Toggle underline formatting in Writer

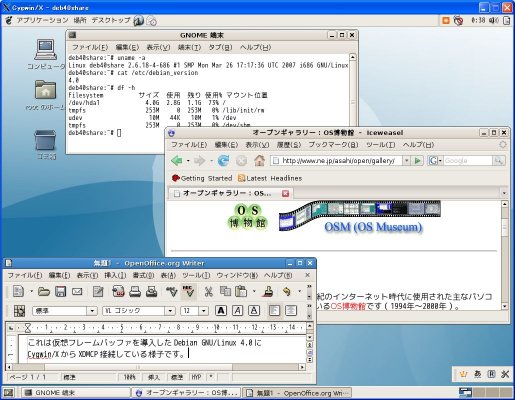pyautogui.click(x=254, y=311)
